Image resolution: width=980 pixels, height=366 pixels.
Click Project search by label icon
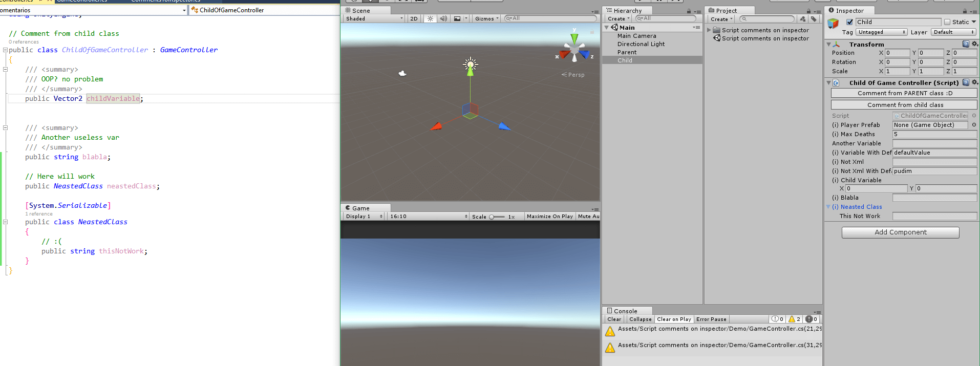(814, 19)
